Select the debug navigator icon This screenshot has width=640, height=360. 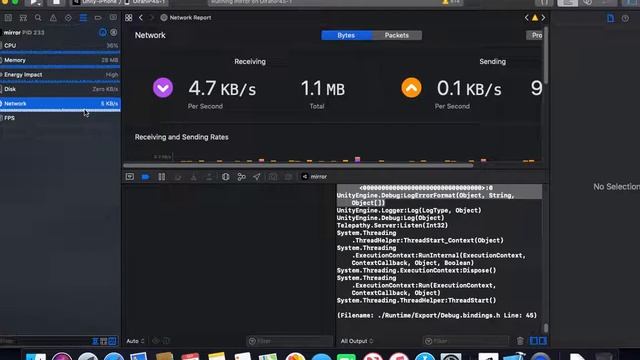pos(83,18)
